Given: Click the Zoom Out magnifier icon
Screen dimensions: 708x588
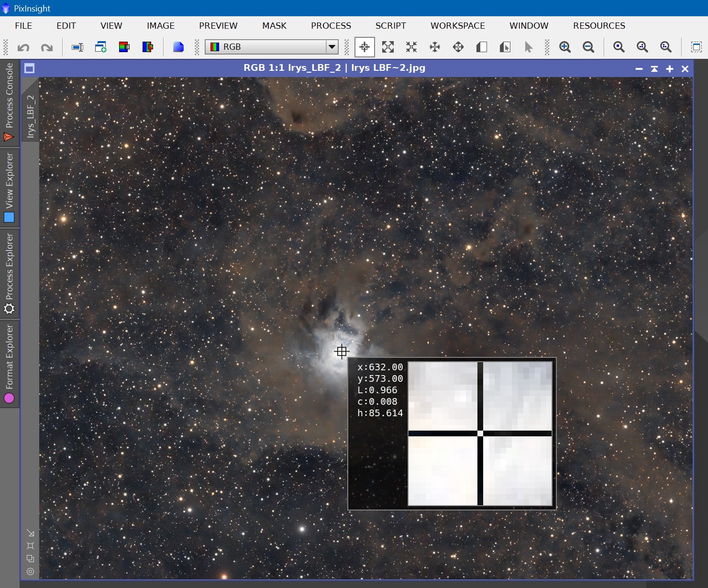Looking at the screenshot, I should [x=588, y=47].
